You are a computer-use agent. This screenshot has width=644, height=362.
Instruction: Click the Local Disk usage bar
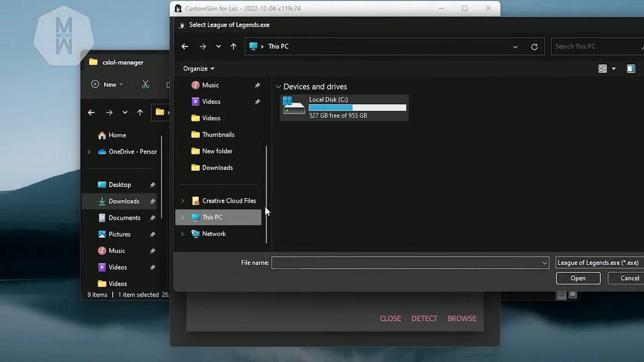coord(357,108)
